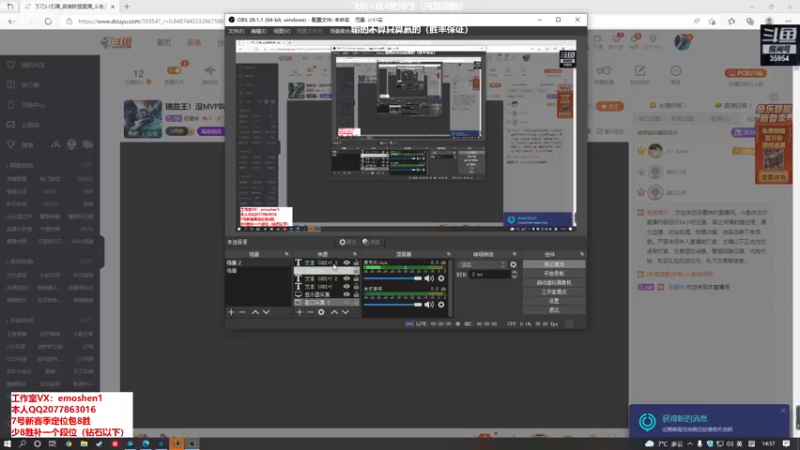Image resolution: width=800 pixels, height=450 pixels.
Task: Open transition properties gear icon
Action: point(513,265)
